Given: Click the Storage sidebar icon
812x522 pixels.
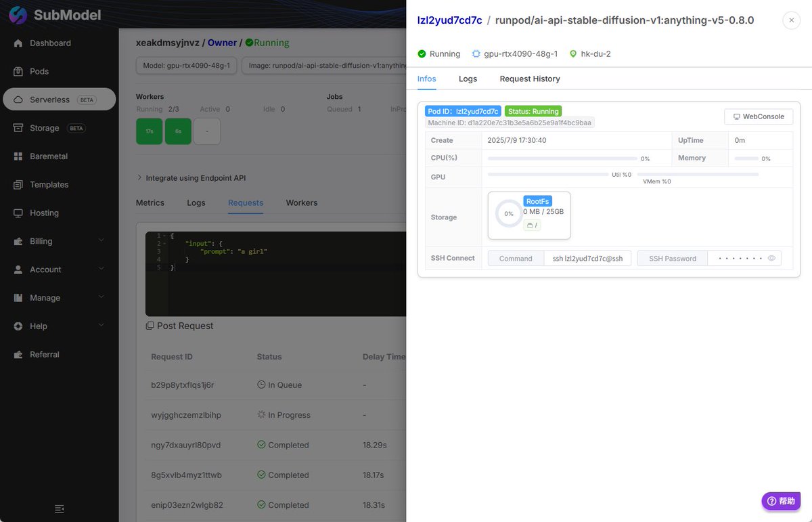Looking at the screenshot, I should point(18,128).
